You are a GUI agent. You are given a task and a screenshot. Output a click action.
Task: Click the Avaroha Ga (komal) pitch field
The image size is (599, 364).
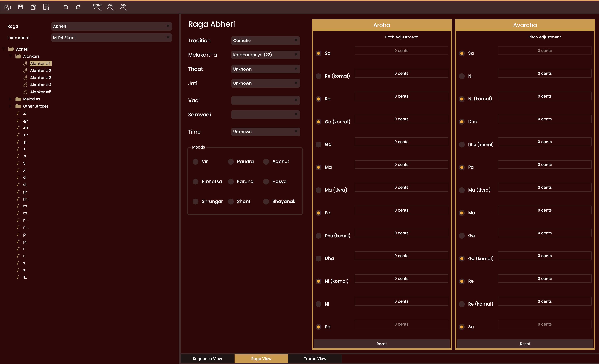[545, 256]
